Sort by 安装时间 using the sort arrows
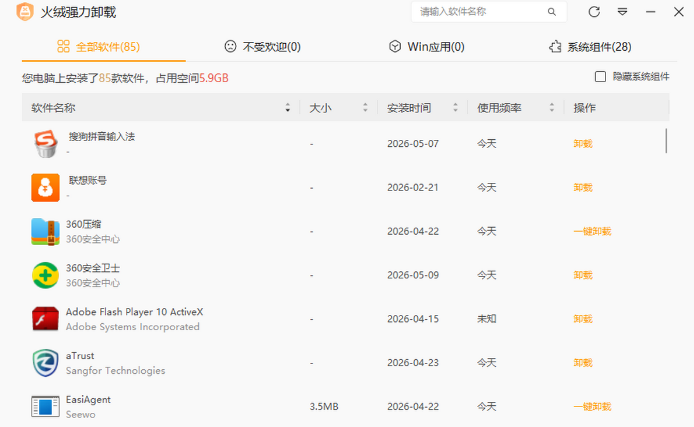The width and height of the screenshot is (694, 427). (455, 108)
